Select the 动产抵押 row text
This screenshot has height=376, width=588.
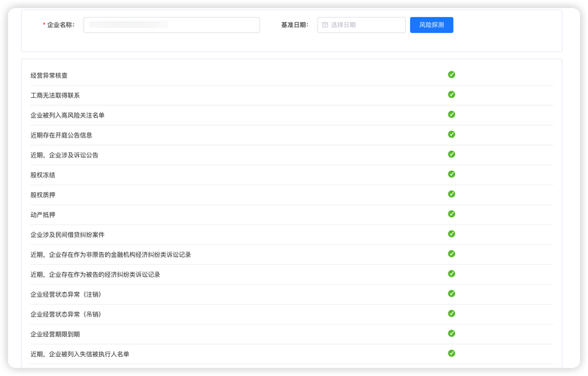43,215
